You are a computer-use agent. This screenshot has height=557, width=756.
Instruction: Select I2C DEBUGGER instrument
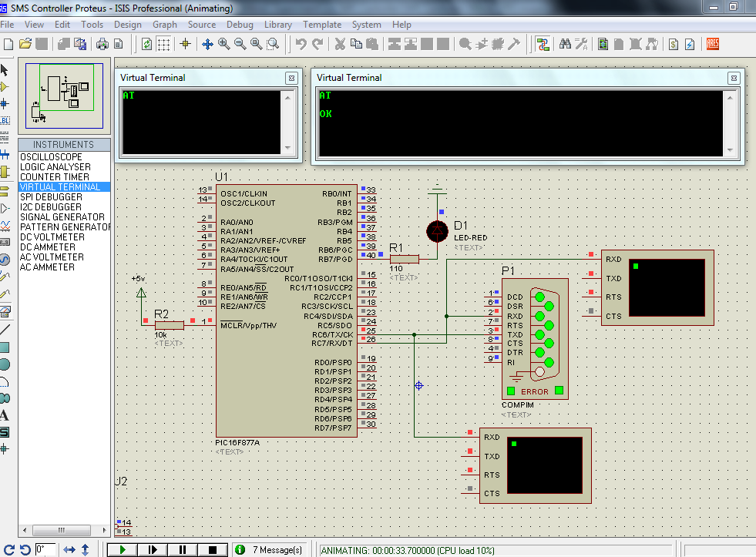coord(64,207)
